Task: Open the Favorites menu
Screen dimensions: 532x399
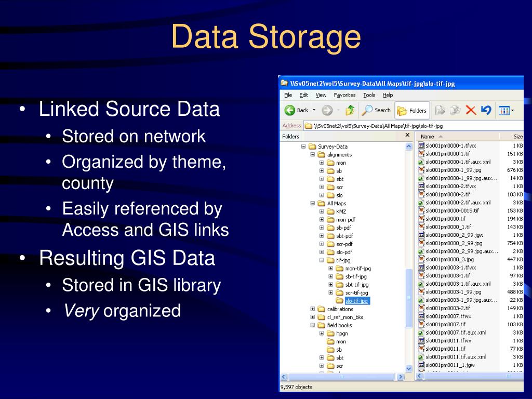Action: (344, 95)
